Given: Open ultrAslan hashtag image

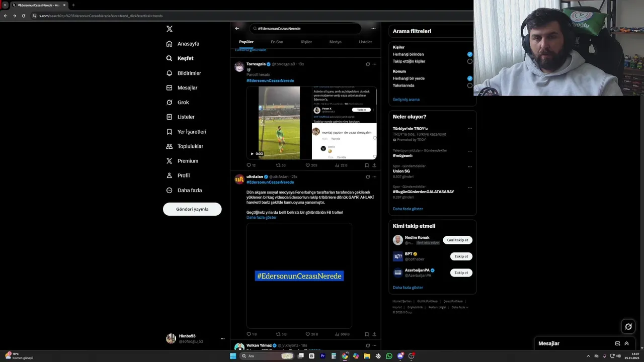Looking at the screenshot, I should click(299, 276).
